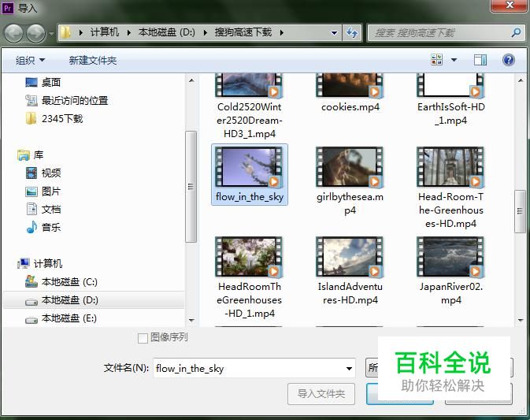
Task: Click the navigation pane scroll down arrow
Action: coord(191,320)
